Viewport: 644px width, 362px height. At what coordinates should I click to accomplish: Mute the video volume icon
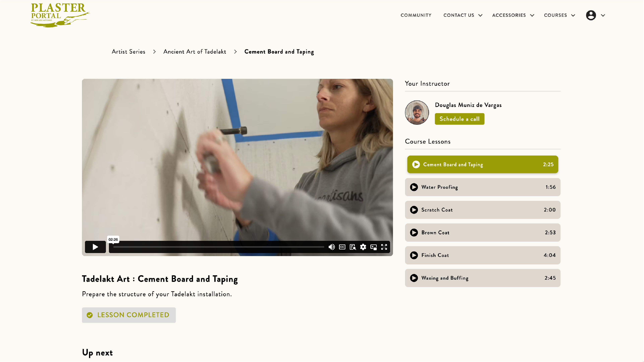pos(331,247)
